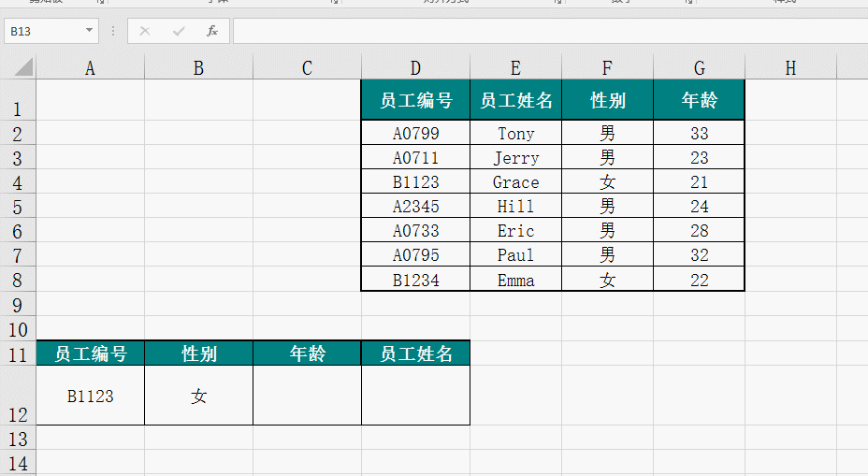
Task: Select column H header
Action: coord(790,67)
